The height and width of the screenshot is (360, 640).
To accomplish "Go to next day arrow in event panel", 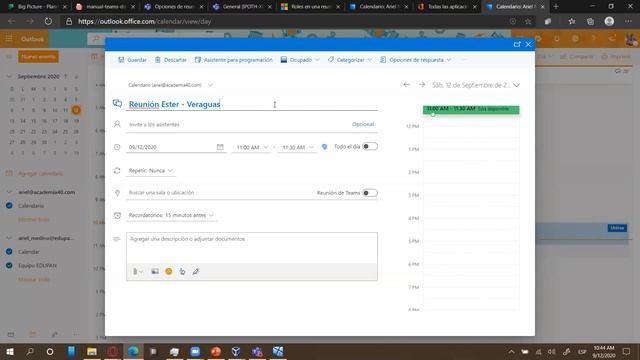I will [422, 84].
